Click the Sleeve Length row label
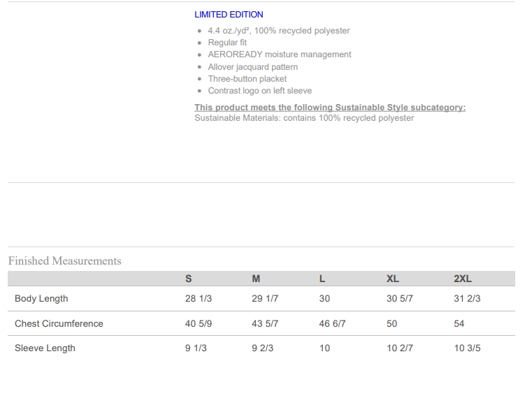 click(x=45, y=348)
